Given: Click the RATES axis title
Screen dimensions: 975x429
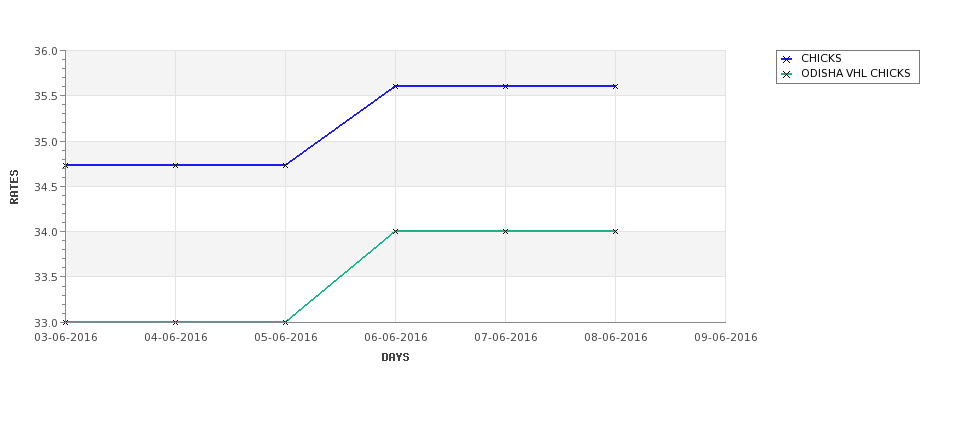Looking at the screenshot, I should (14, 187).
